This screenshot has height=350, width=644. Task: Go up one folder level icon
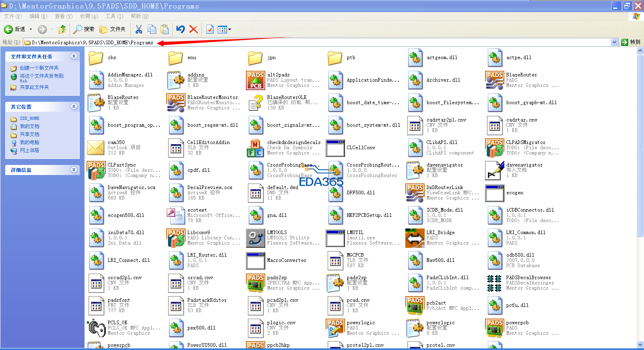(x=62, y=29)
